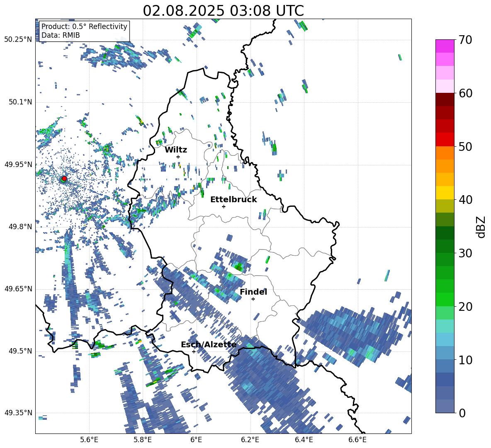Click the bright red 50 dBZ colorbar segment
The image size is (491, 448).
[x=445, y=140]
